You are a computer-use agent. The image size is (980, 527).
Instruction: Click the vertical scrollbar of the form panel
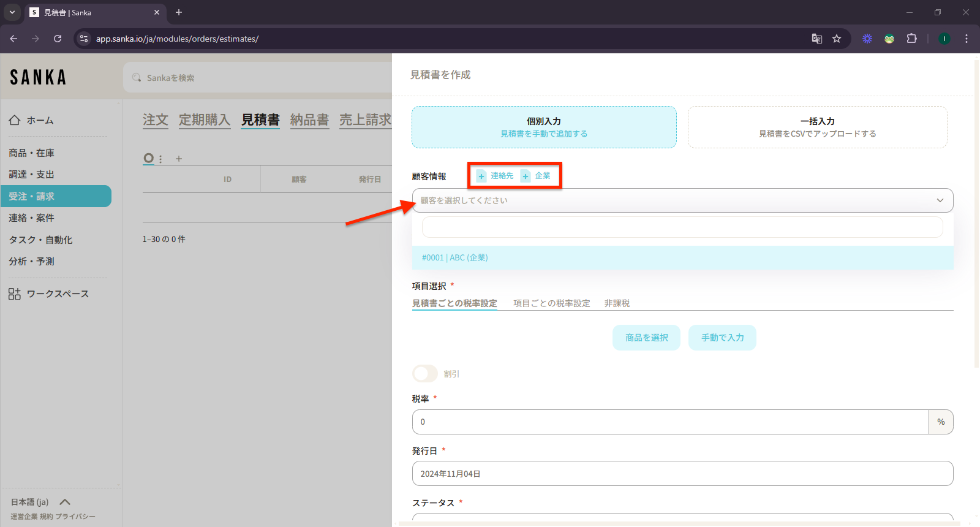(976, 213)
